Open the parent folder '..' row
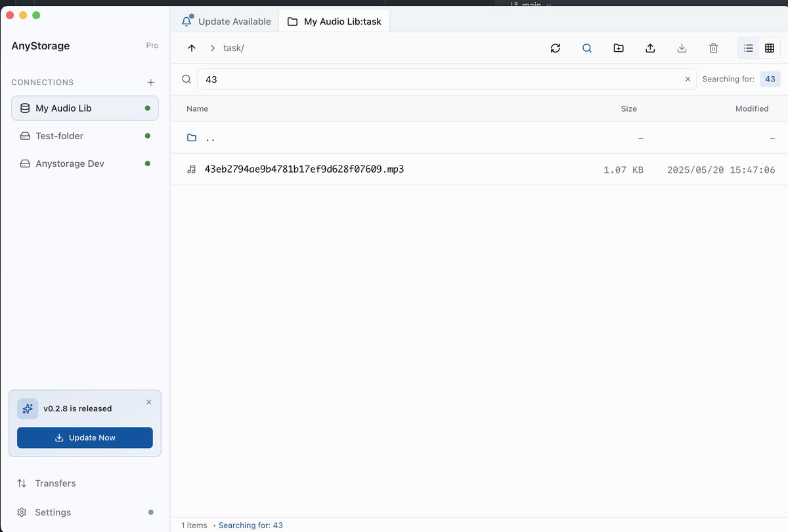The height and width of the screenshot is (532, 788). click(x=479, y=138)
